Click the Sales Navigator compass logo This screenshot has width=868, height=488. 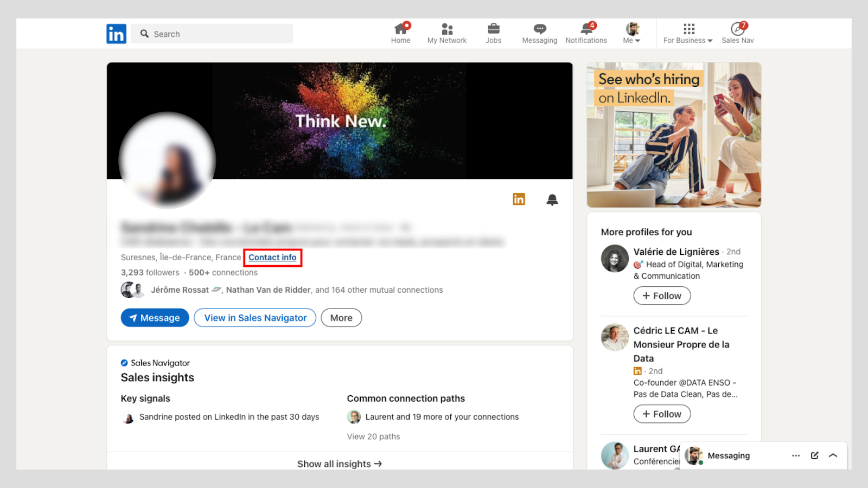click(x=124, y=363)
